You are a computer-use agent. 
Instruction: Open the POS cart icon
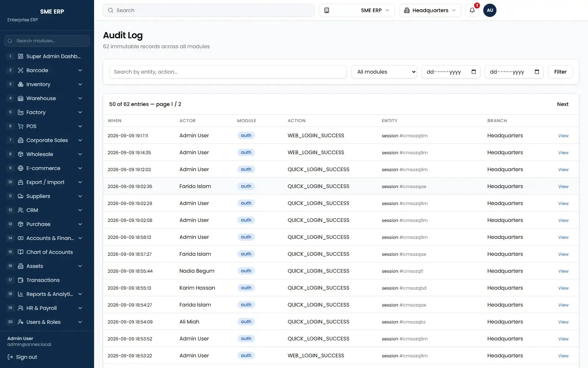21,126
